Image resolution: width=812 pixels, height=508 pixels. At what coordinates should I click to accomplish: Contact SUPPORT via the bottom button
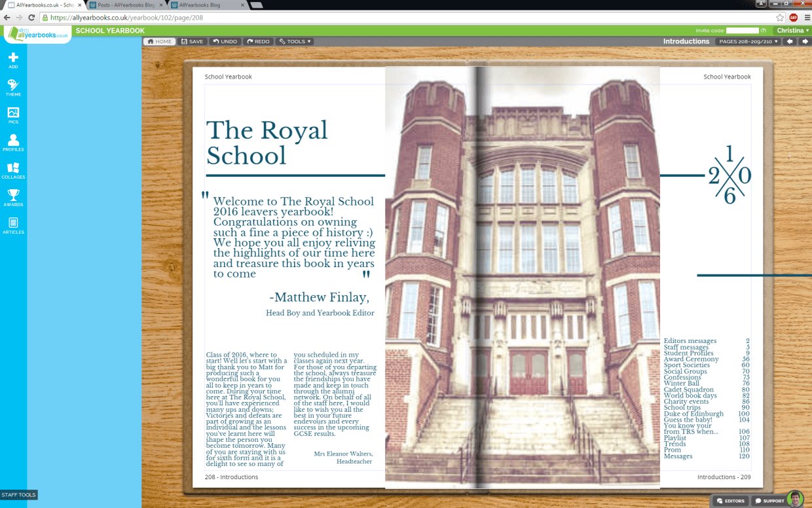[x=770, y=500]
